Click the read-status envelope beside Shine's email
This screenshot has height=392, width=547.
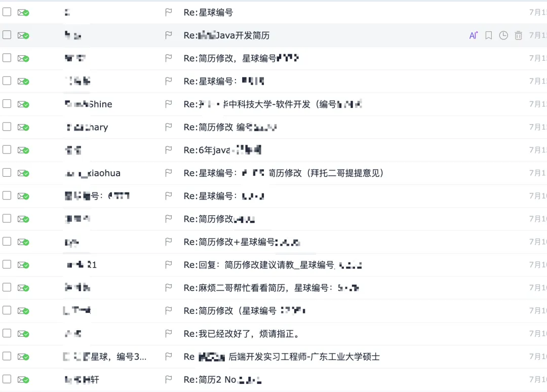(x=23, y=104)
